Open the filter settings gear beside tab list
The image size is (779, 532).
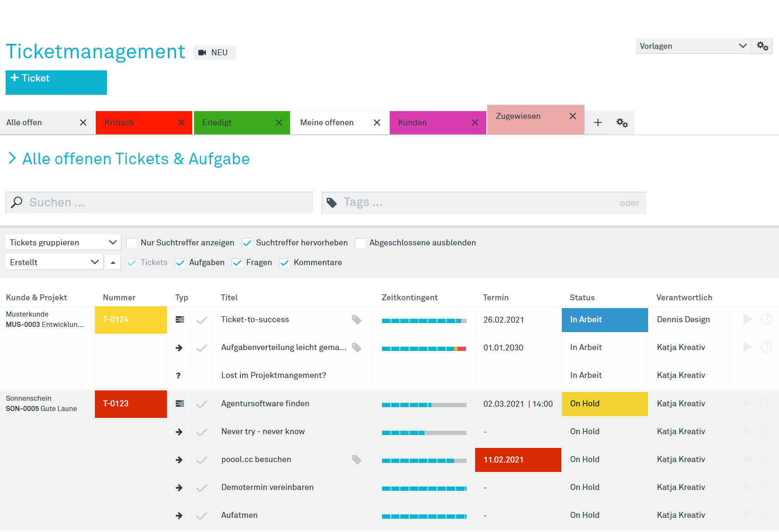[621, 122]
